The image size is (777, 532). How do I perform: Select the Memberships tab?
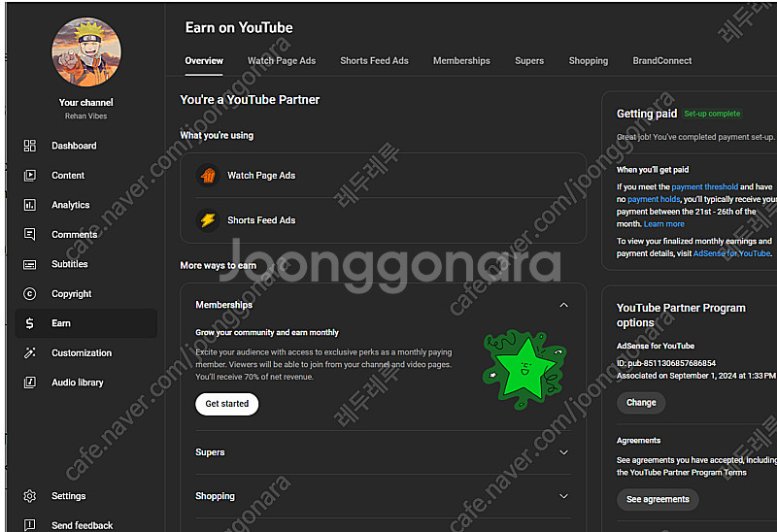pyautogui.click(x=461, y=61)
